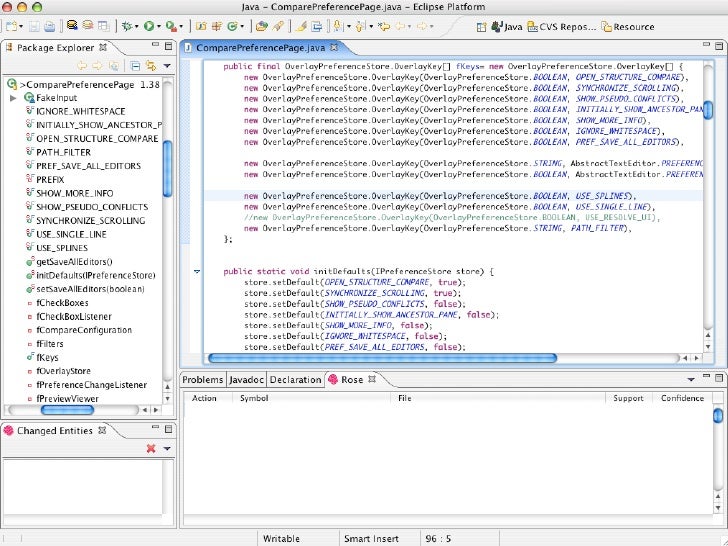728x546 pixels.
Task: Toggle Link with Editor in Package Explorer
Action: tap(150, 66)
